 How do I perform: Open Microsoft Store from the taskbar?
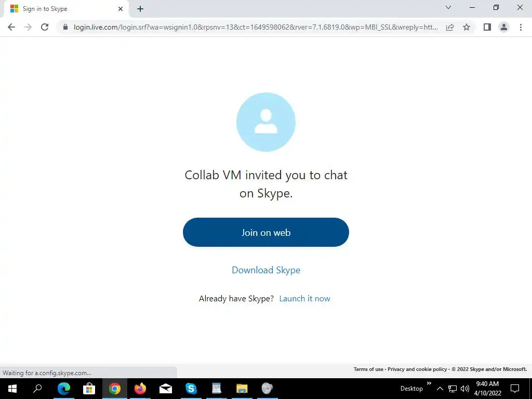[x=89, y=389]
